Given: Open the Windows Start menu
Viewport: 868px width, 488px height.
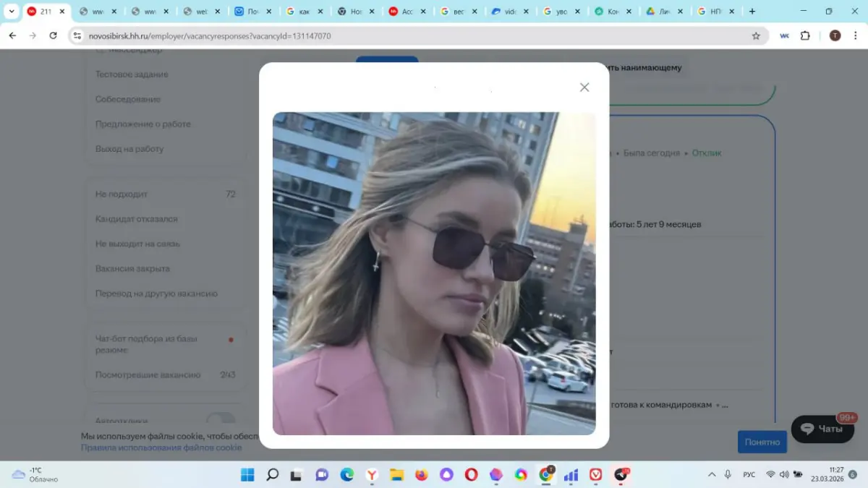Looking at the screenshot, I should [x=247, y=475].
